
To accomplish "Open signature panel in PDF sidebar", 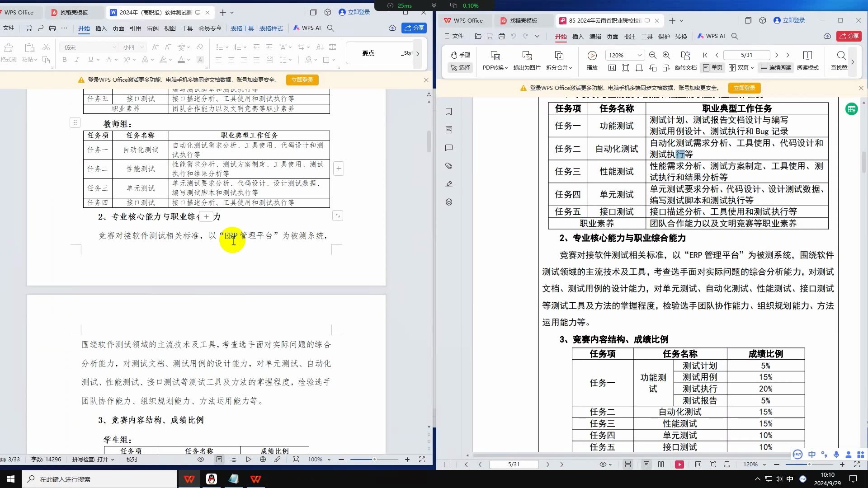I will (x=448, y=184).
